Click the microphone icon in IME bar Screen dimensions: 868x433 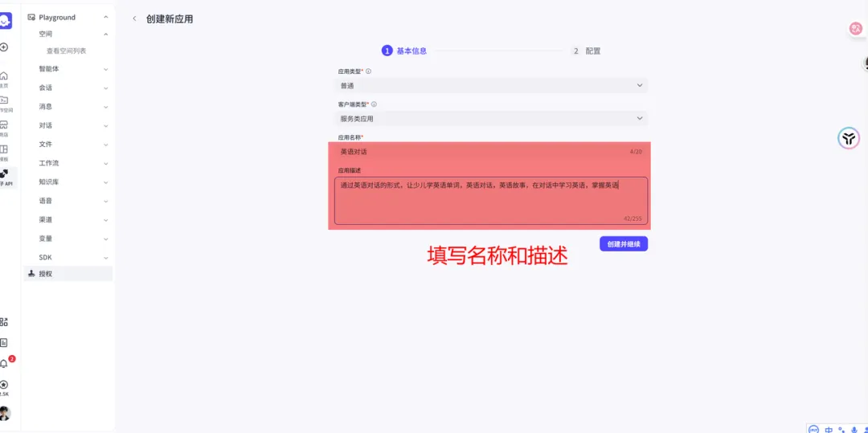(x=853, y=429)
